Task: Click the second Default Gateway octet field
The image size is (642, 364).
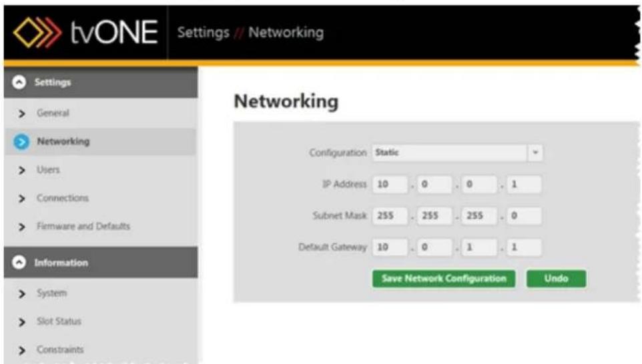Action: pos(434,247)
